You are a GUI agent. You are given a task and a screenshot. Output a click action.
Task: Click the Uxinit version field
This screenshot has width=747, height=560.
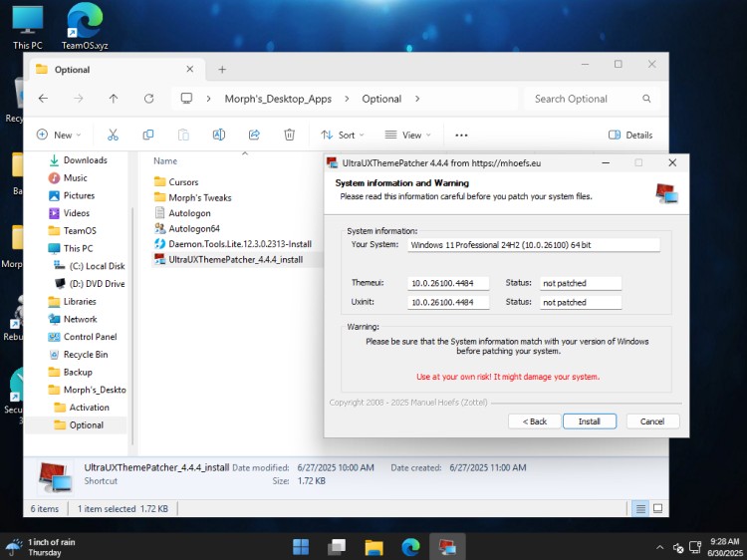(x=448, y=302)
